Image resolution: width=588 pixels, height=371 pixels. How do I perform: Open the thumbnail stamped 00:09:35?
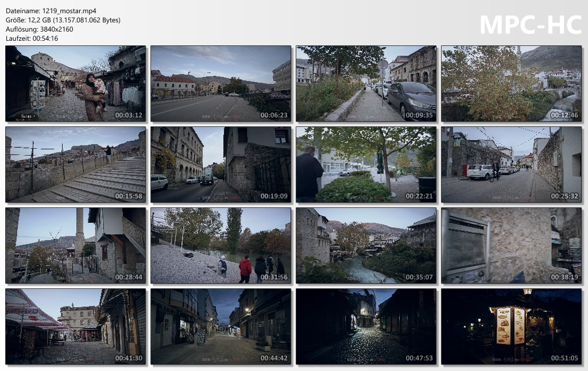366,84
